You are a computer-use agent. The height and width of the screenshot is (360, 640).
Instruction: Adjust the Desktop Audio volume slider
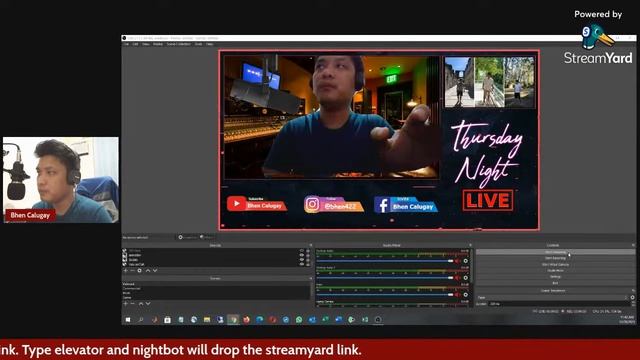(x=384, y=261)
